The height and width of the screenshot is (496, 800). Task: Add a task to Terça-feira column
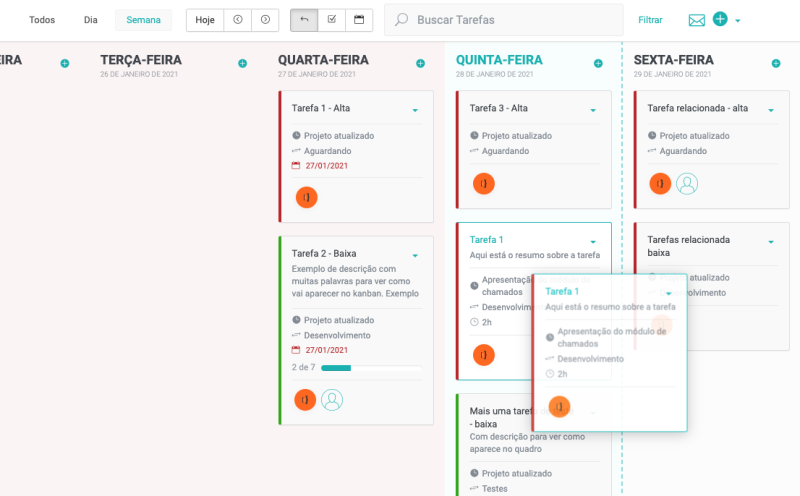(242, 63)
